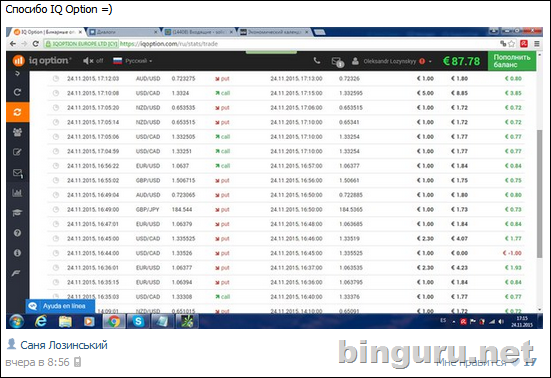
Task: Click the page vertical scrollbar thumb
Action: (x=539, y=194)
